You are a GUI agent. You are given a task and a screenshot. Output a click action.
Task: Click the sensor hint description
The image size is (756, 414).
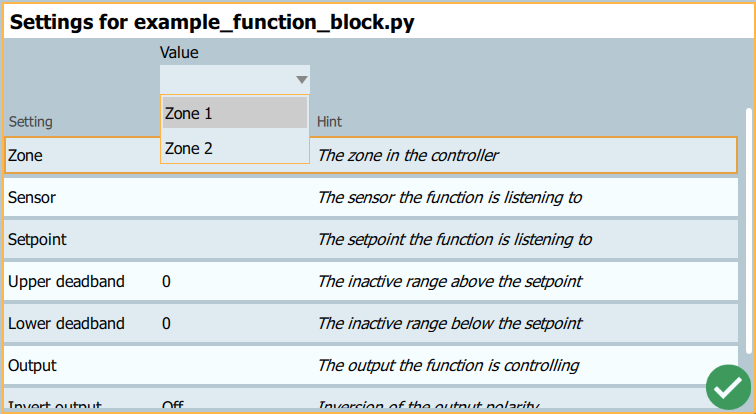(x=449, y=198)
